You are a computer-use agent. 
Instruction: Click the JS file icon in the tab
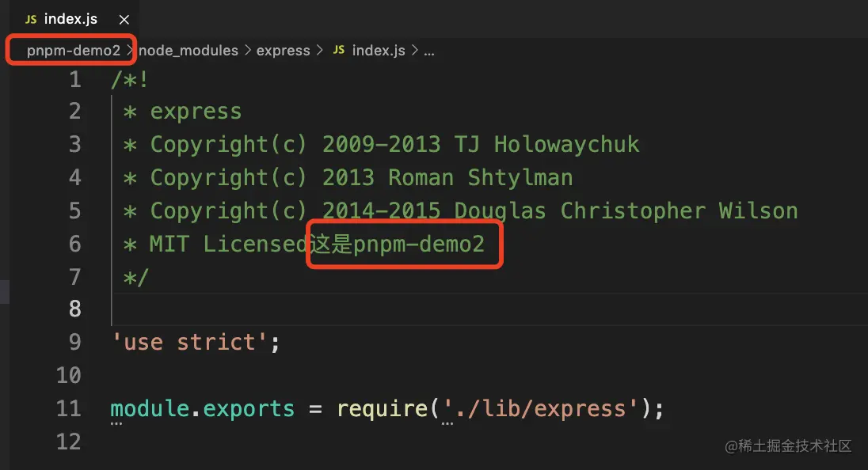click(31, 19)
